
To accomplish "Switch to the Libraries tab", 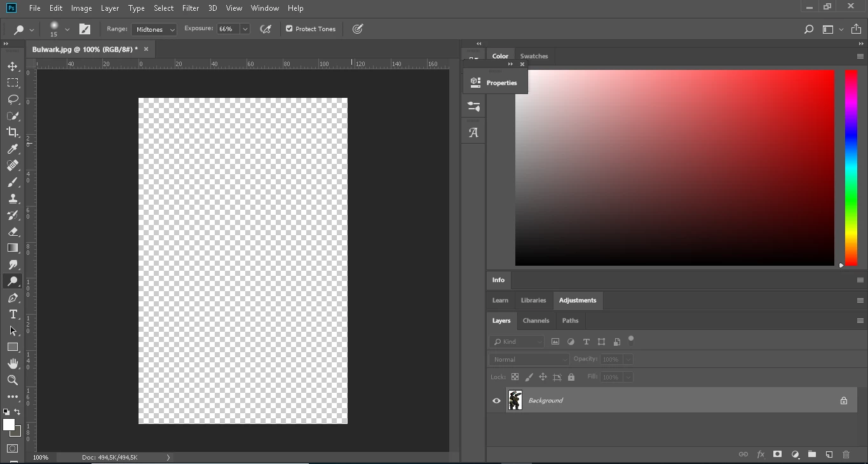I will coord(533,301).
